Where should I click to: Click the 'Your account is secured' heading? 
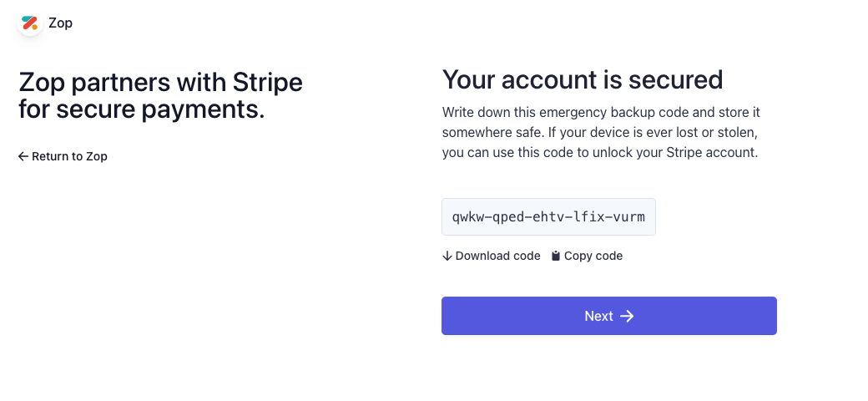(x=583, y=79)
